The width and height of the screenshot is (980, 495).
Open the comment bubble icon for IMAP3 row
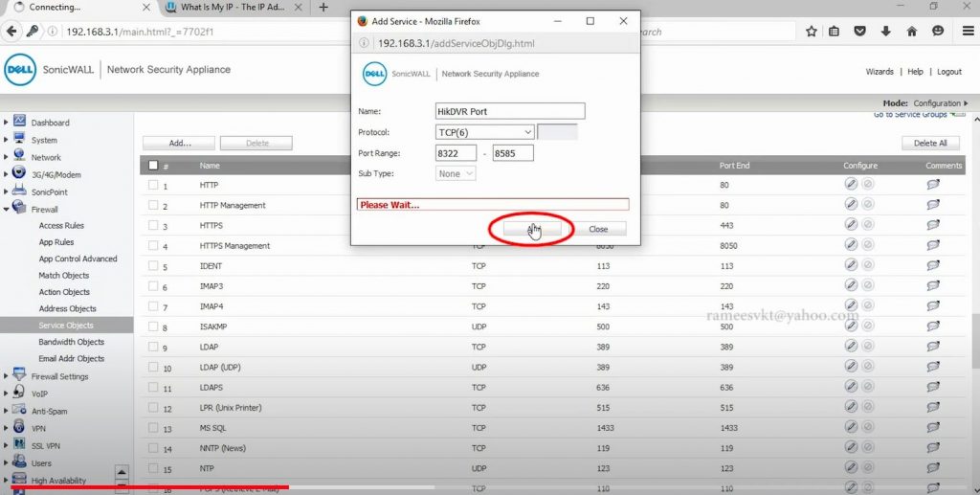933,285
